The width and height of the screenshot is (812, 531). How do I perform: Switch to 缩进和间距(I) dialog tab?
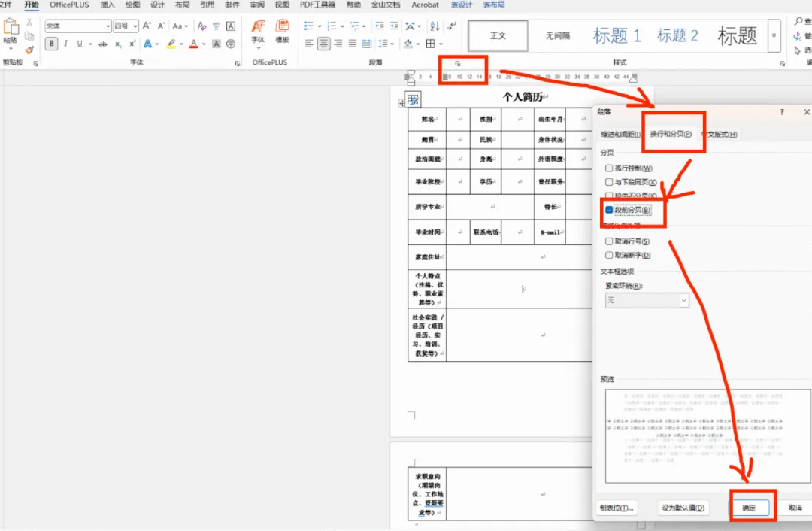pyautogui.click(x=620, y=134)
